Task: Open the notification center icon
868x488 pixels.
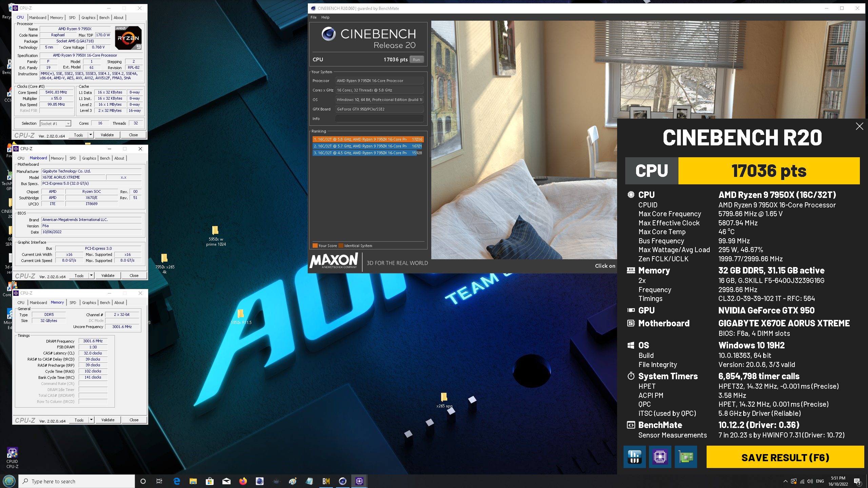Action: point(857,481)
